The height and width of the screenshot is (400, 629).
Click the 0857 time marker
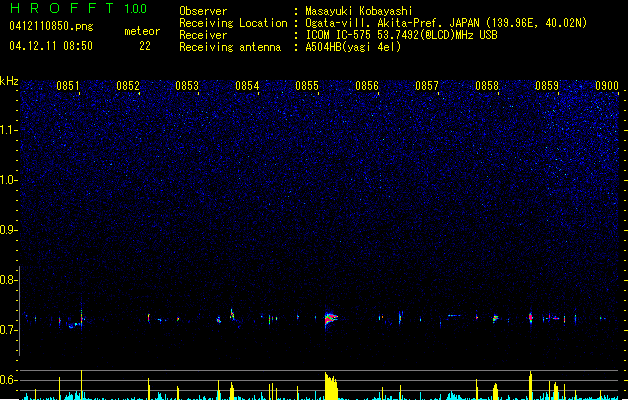[427, 86]
